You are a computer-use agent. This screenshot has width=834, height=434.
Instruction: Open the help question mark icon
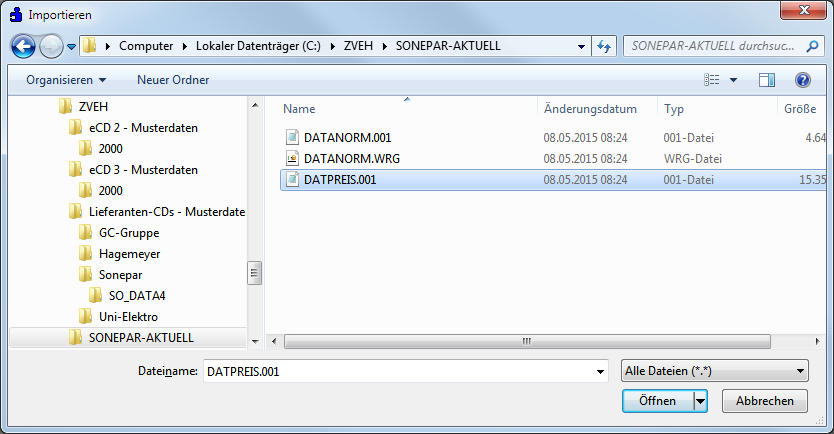[x=802, y=80]
